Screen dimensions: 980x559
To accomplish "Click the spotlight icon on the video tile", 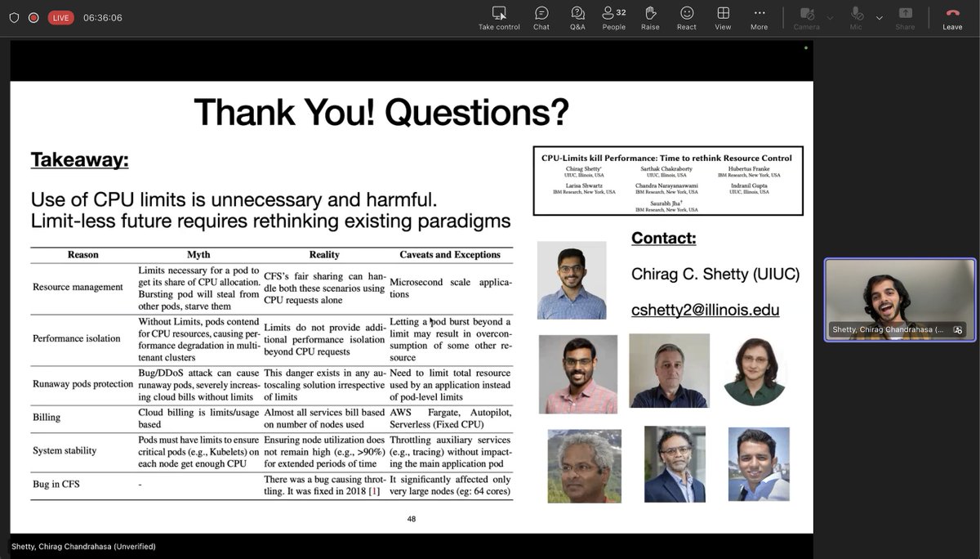I will 957,330.
